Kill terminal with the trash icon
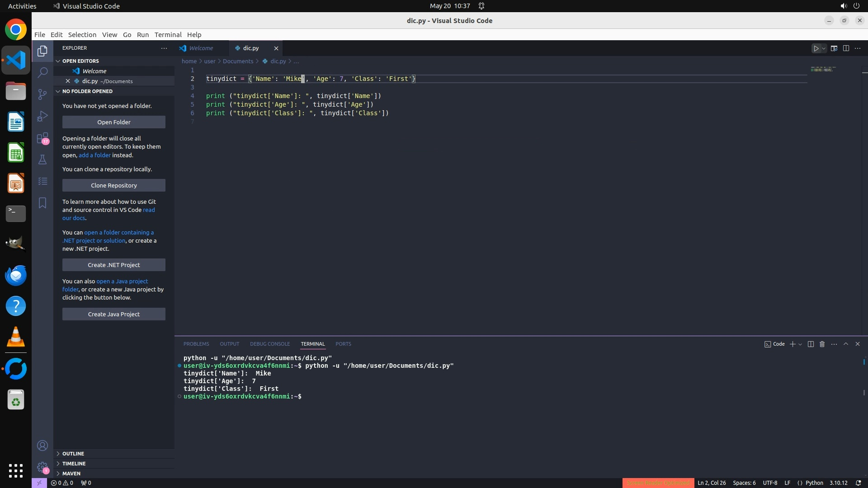Viewport: 868px width, 488px height. (x=822, y=344)
